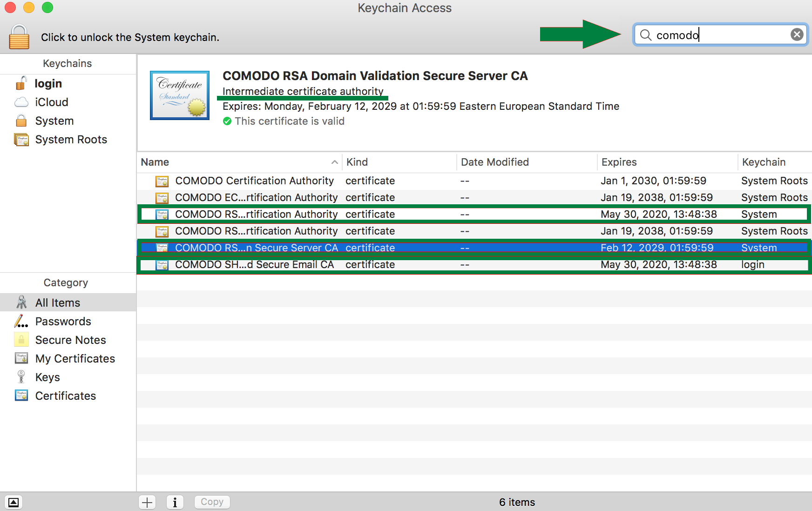Click the Copy button
Screen dimensions: 812x511
click(x=212, y=502)
